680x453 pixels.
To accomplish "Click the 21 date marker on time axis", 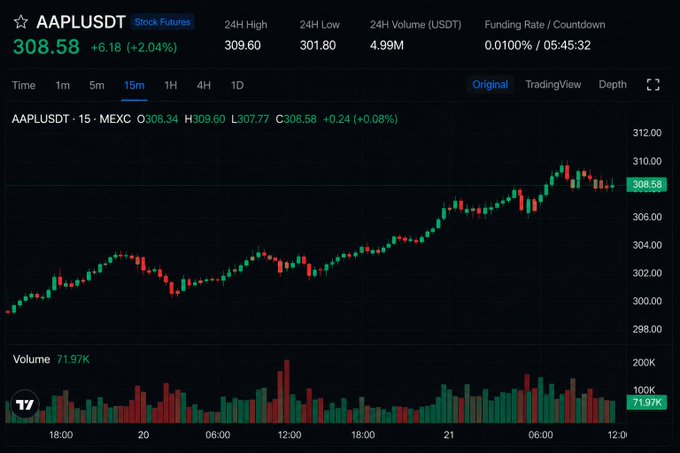I will point(448,435).
